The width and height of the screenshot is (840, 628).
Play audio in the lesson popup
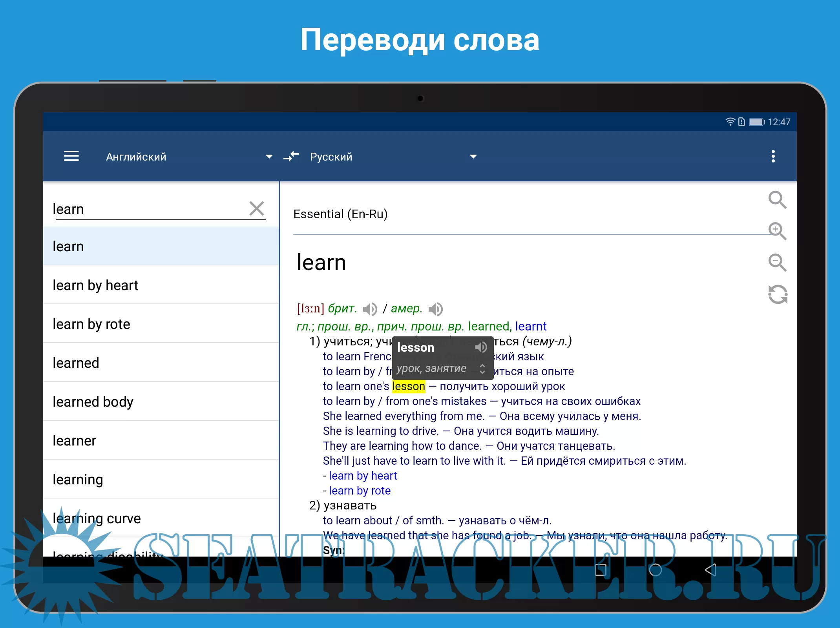click(x=481, y=347)
